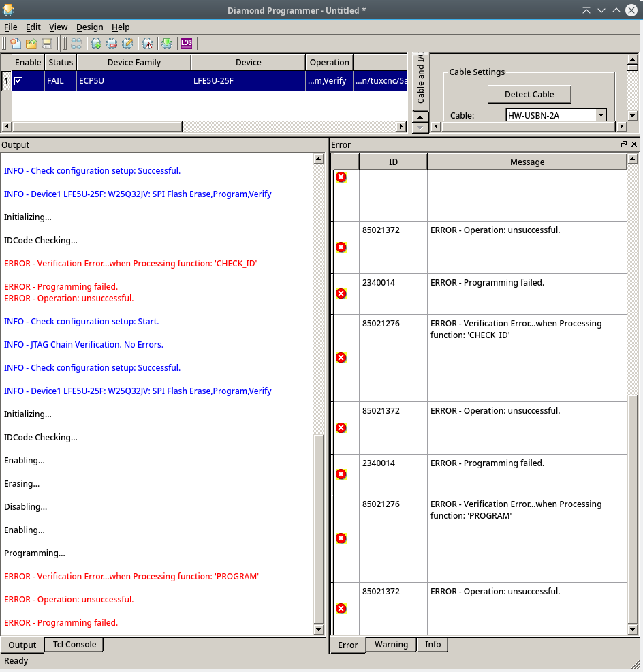Viewport: 643px width, 672px height.
Task: Select the FAIL status cell
Action: tap(61, 81)
